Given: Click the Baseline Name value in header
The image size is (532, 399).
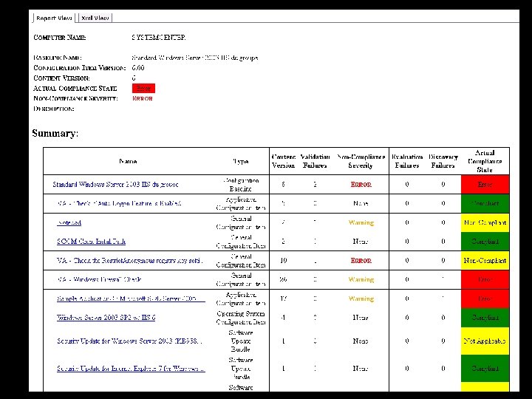Looking at the screenshot, I should [195, 58].
